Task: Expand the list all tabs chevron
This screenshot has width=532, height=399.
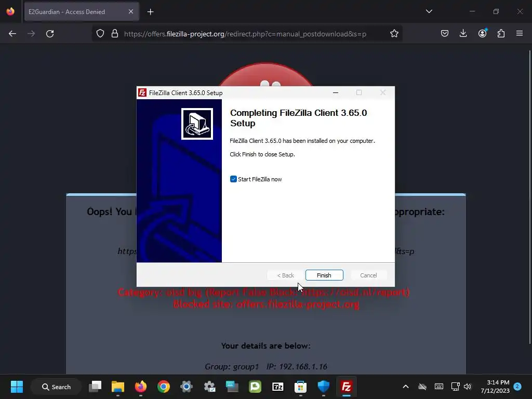Action: [x=429, y=11]
